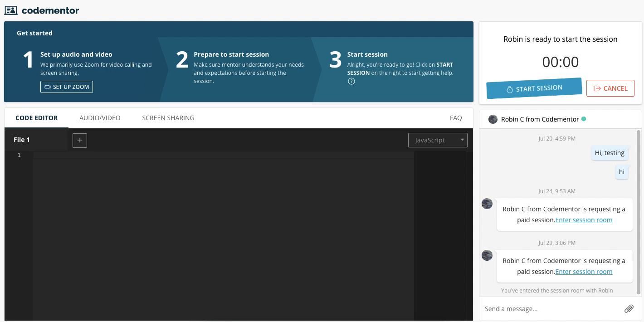Click the 'hi' chat bubble
This screenshot has height=322, width=644.
click(x=621, y=172)
